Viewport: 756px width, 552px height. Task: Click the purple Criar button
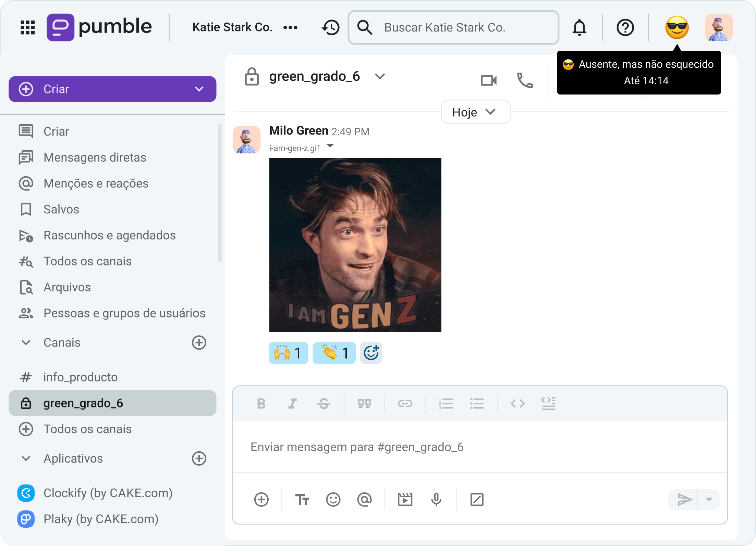tap(112, 89)
